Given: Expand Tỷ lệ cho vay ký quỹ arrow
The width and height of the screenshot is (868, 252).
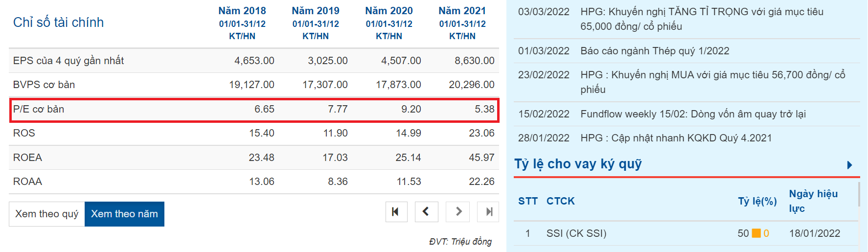Looking at the screenshot, I should [x=850, y=165].
